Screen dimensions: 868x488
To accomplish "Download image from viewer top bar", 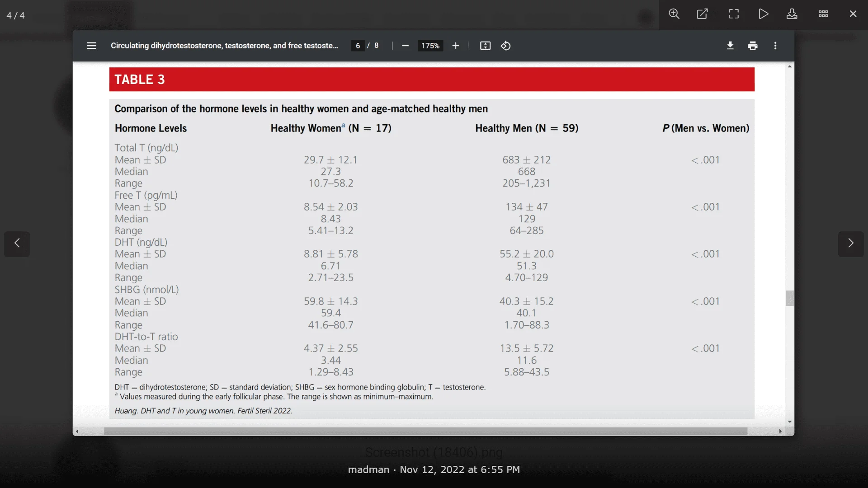I will (x=792, y=14).
